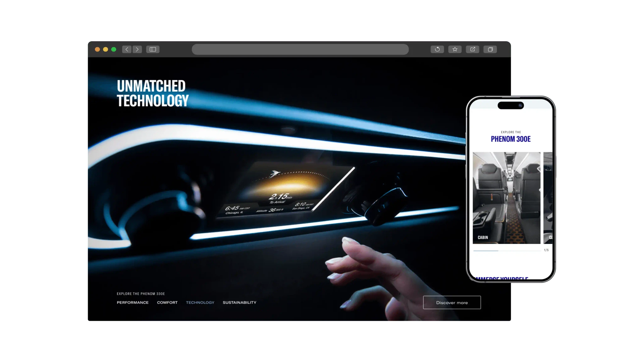
Task: Open the TECHNOLOGY section tab
Action: pos(200,302)
